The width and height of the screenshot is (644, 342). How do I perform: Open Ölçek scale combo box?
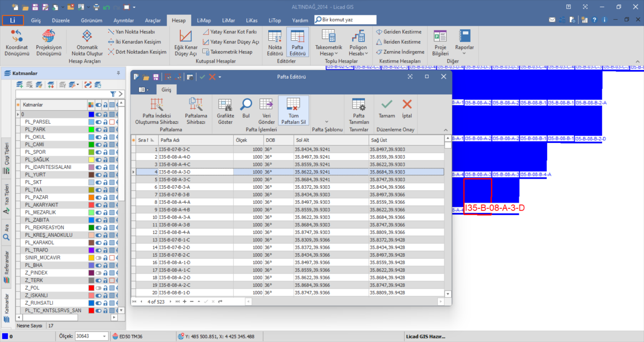pyautogui.click(x=91, y=336)
